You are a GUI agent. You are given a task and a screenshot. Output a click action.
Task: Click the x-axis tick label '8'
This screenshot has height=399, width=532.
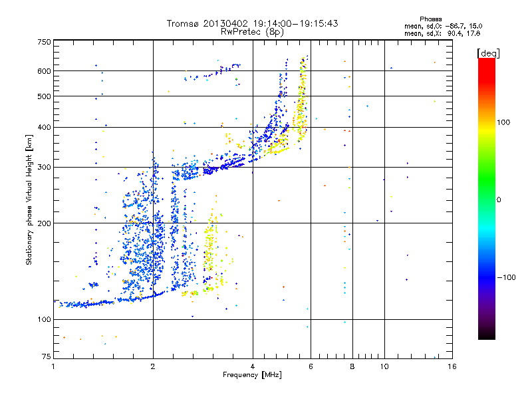[352, 366]
